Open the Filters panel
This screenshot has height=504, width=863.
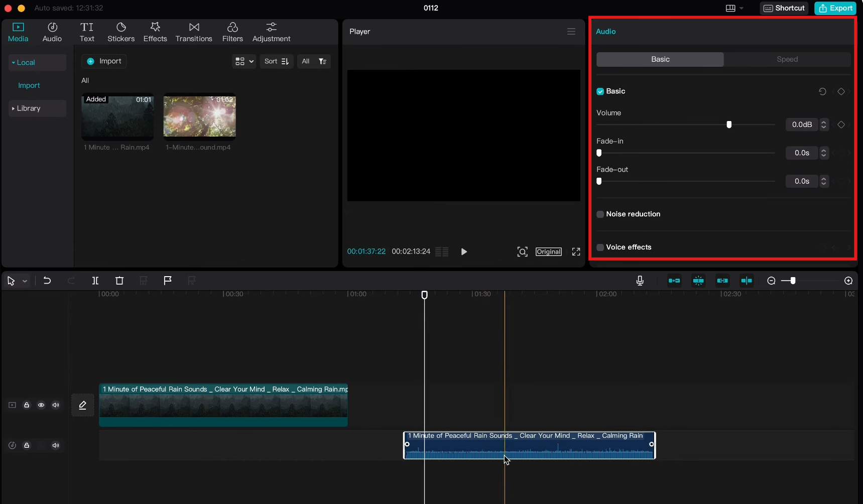click(x=232, y=32)
